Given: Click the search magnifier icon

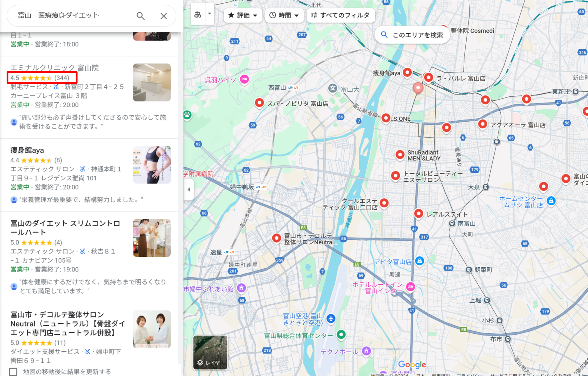Looking at the screenshot, I should point(140,16).
